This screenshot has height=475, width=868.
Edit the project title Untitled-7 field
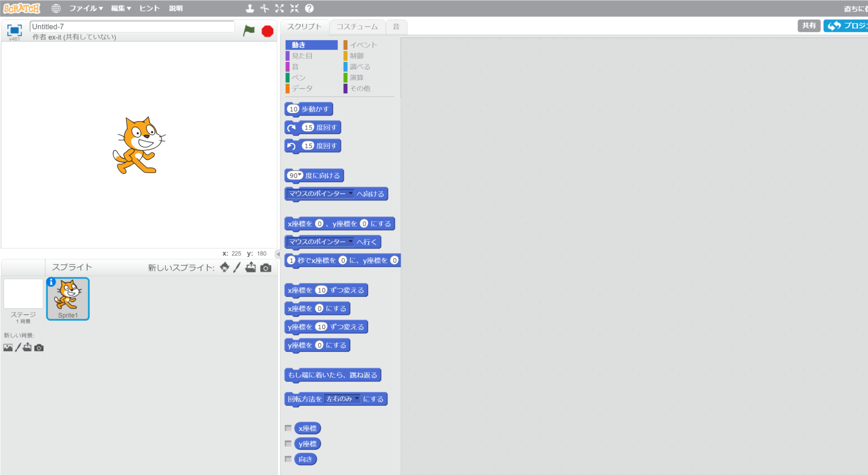pos(132,27)
